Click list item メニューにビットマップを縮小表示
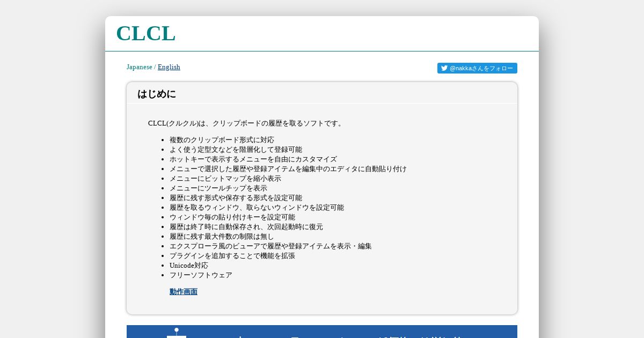The image size is (644, 338). [225, 179]
